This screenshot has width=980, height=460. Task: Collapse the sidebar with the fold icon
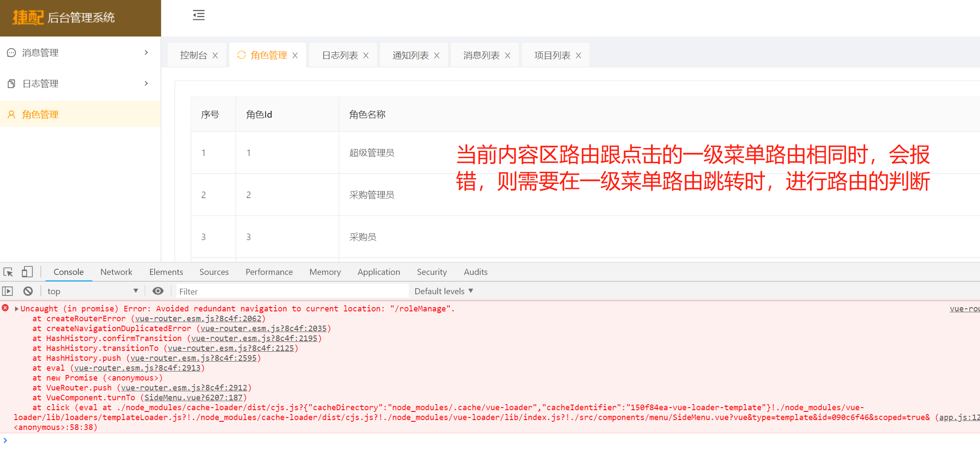[198, 15]
